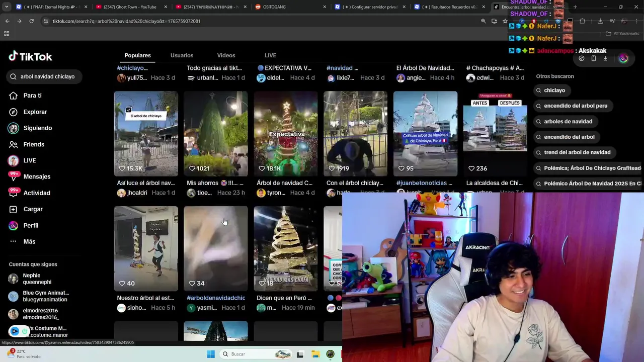Open the #arboldenavidadchic hashtag link

click(x=216, y=298)
